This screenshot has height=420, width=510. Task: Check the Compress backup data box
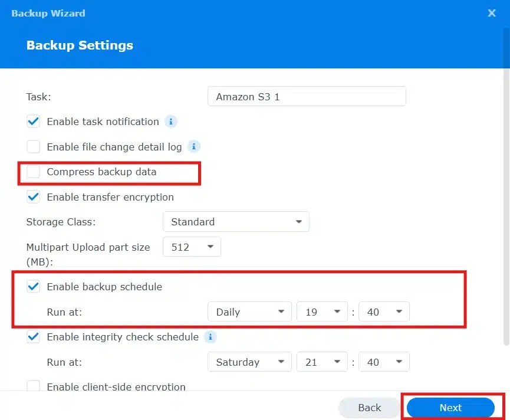pos(34,172)
